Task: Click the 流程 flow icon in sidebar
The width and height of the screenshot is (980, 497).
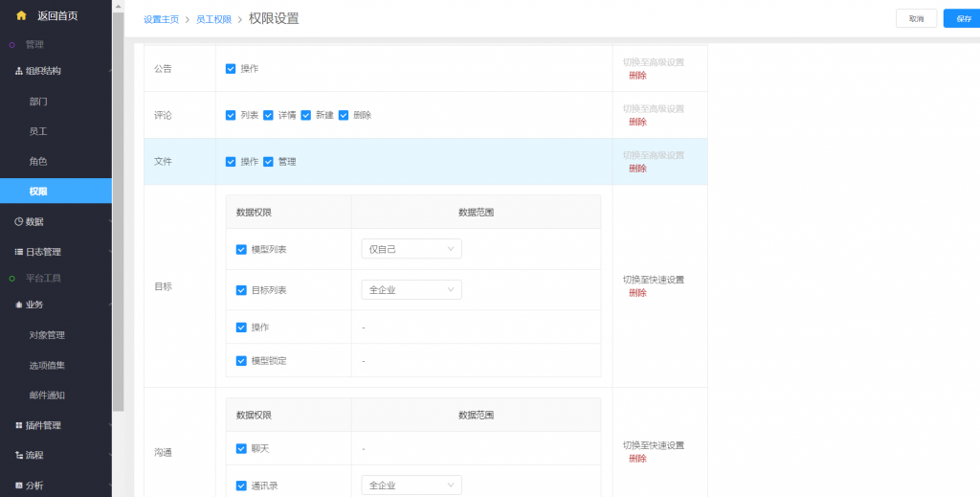Action: tap(18, 455)
